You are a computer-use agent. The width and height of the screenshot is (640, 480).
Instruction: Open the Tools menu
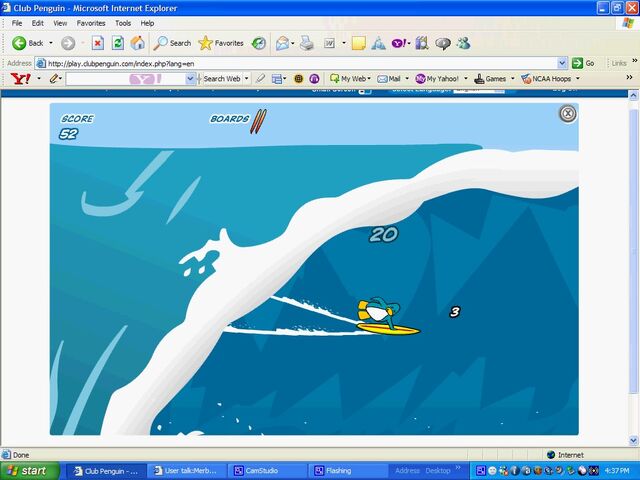123,23
